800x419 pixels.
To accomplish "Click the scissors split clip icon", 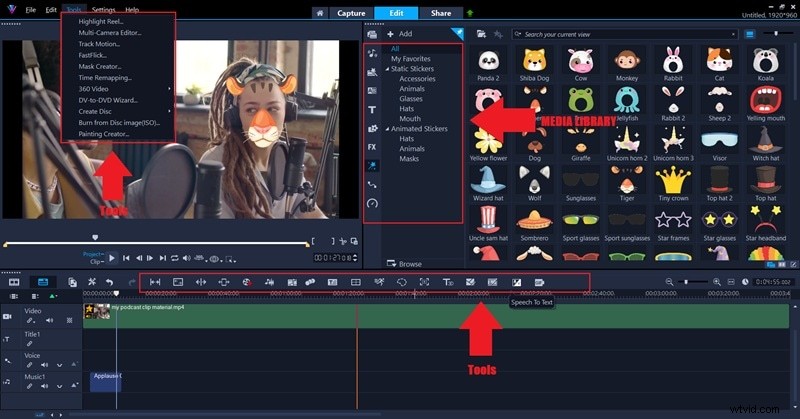I will tap(343, 241).
